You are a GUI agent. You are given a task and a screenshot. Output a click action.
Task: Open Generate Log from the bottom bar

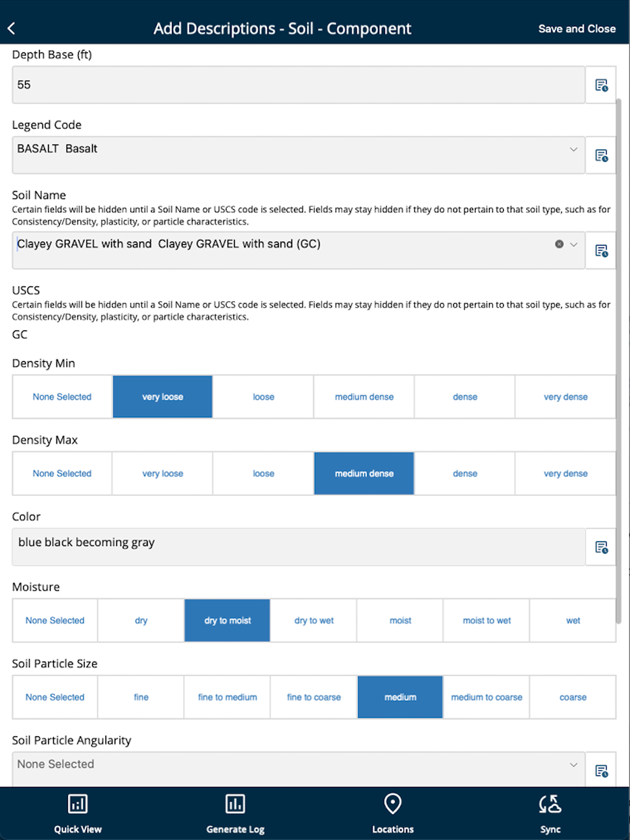pyautogui.click(x=235, y=813)
